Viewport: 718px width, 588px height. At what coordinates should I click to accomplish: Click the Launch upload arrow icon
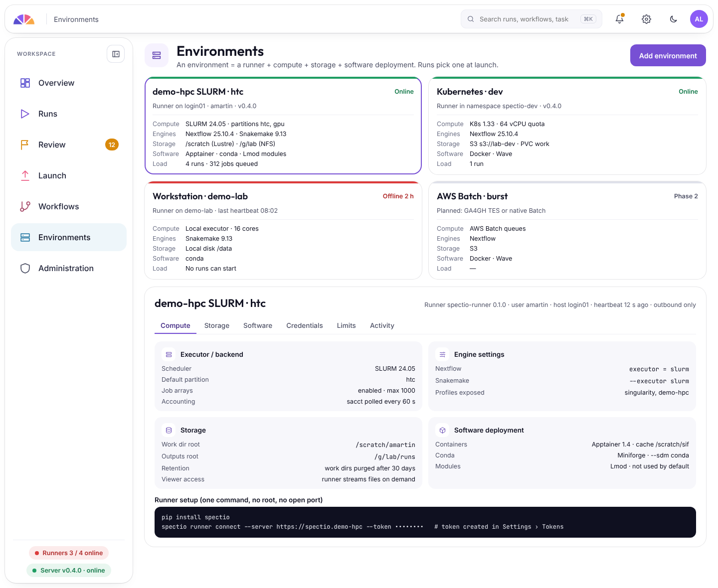(25, 175)
